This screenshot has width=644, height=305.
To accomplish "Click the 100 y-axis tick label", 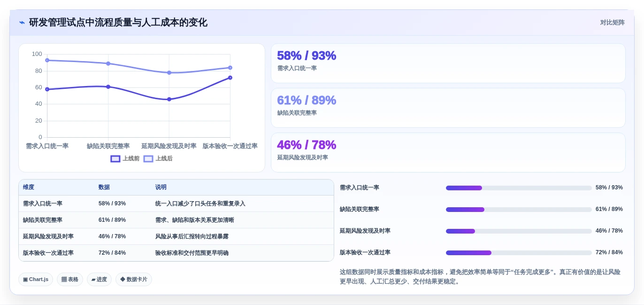I will coord(37,54).
